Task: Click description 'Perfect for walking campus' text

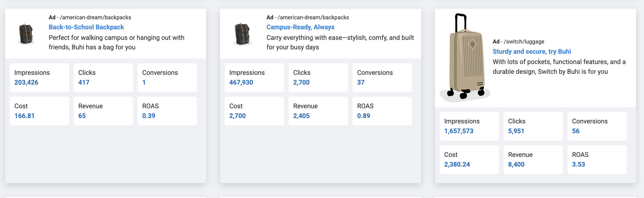Action: pyautogui.click(x=117, y=42)
